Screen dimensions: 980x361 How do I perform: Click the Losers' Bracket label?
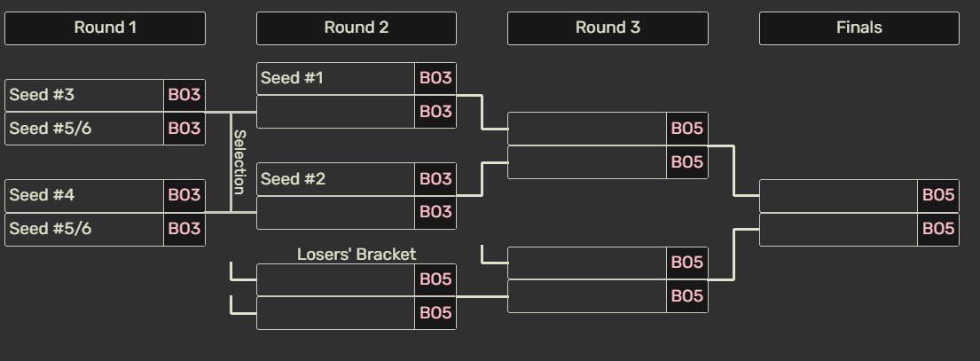pos(356,255)
